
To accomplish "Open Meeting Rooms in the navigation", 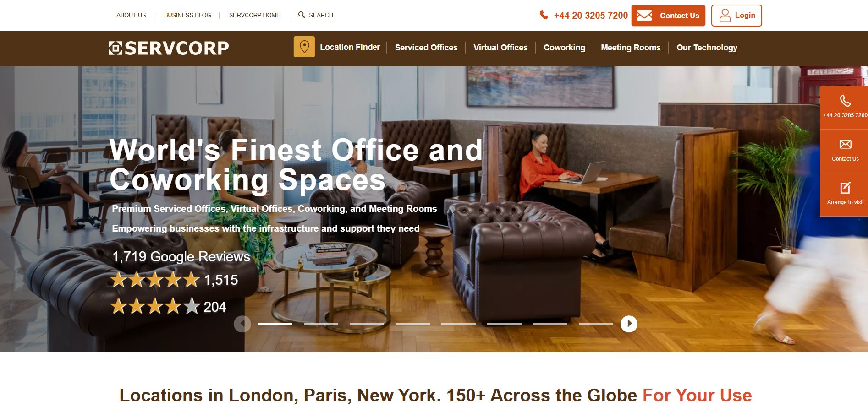I will click(631, 48).
